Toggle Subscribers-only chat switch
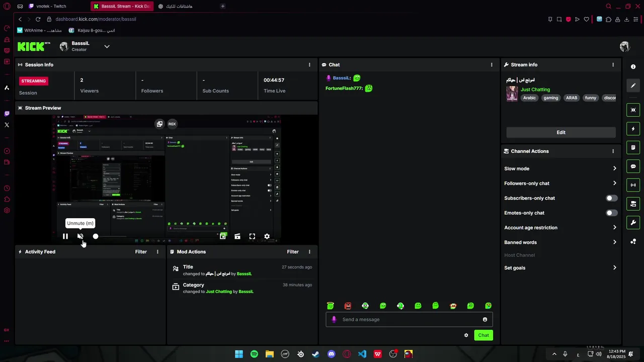This screenshot has width=644, height=362. click(x=611, y=198)
